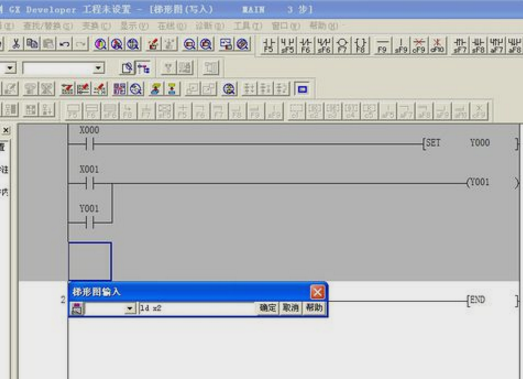523x379 pixels.
Task: Click the 取消 cancel button
Action: tap(291, 308)
